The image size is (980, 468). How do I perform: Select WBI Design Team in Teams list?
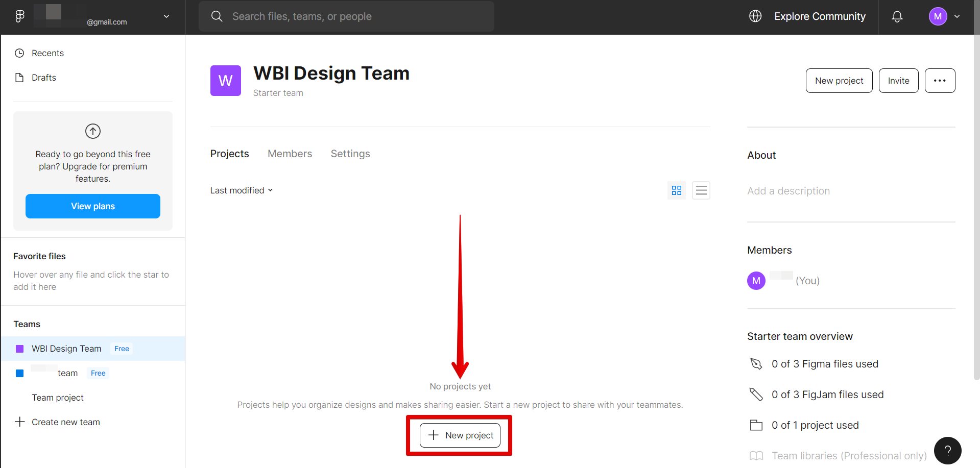tap(93, 349)
